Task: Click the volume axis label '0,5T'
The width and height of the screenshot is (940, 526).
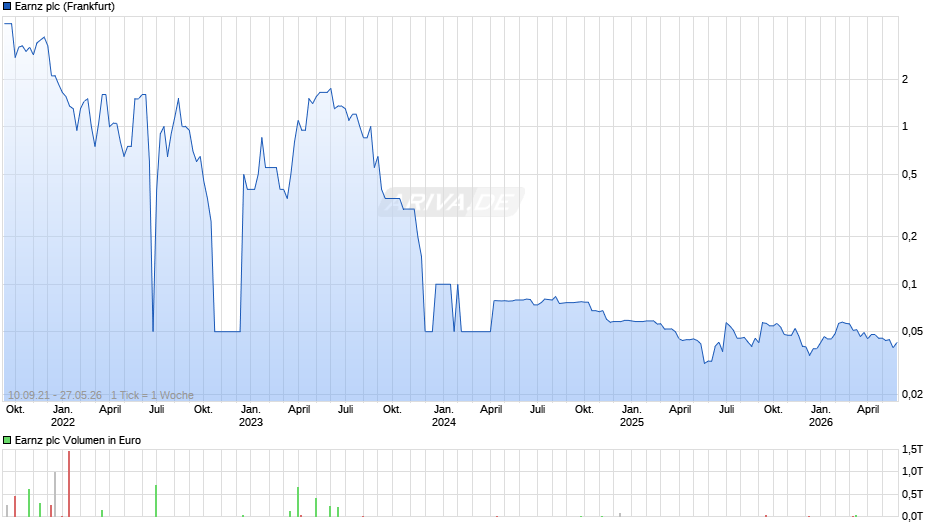Action: pyautogui.click(x=912, y=494)
